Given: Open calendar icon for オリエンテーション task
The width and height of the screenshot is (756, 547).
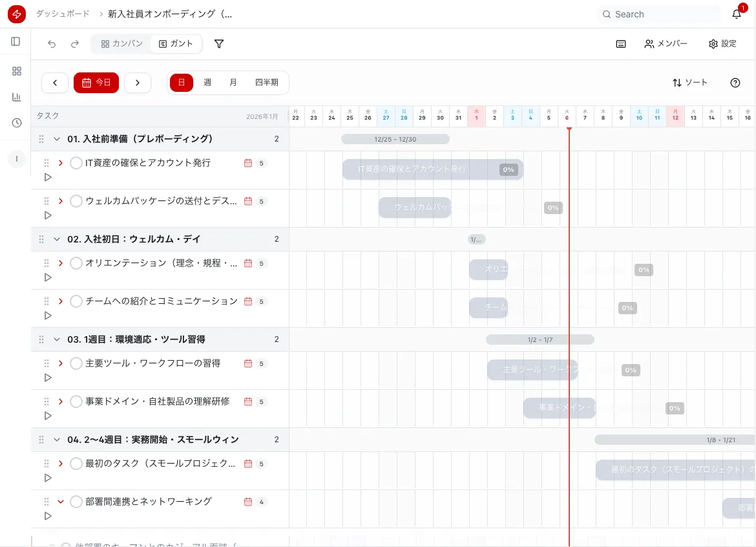Looking at the screenshot, I should click(248, 263).
